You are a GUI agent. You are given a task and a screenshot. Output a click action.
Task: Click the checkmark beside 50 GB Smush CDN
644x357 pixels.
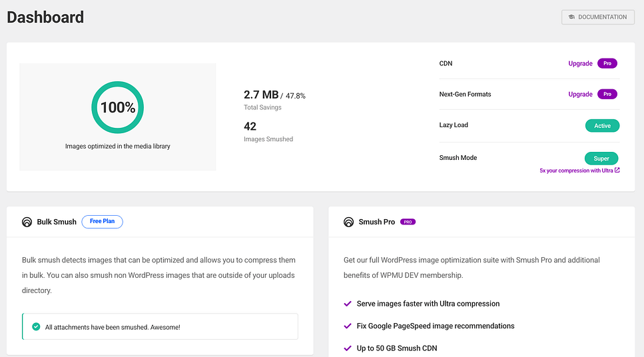[347, 348]
